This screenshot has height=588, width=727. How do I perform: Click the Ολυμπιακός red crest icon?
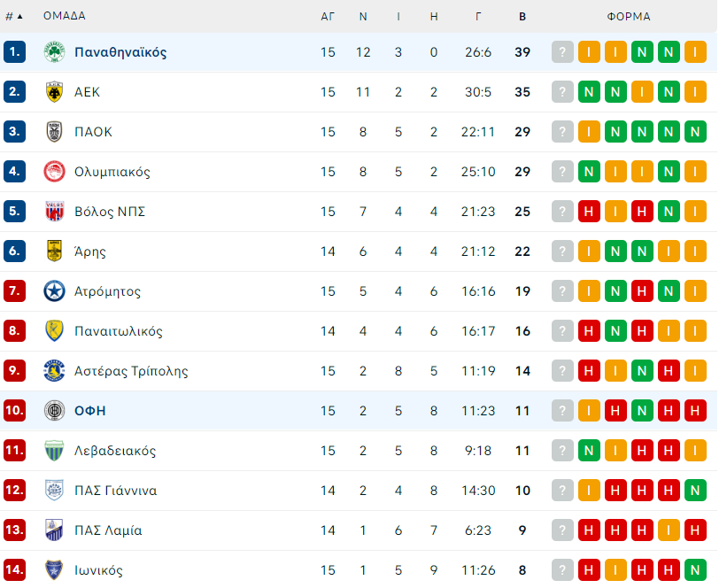(x=54, y=172)
